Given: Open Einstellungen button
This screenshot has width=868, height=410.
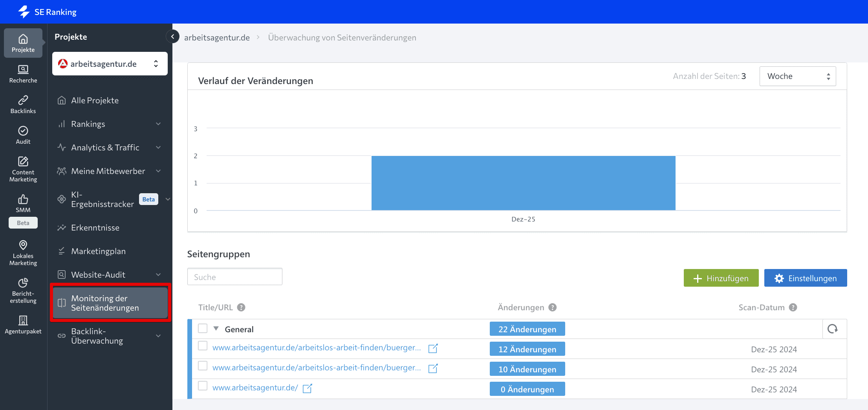Looking at the screenshot, I should (x=806, y=278).
